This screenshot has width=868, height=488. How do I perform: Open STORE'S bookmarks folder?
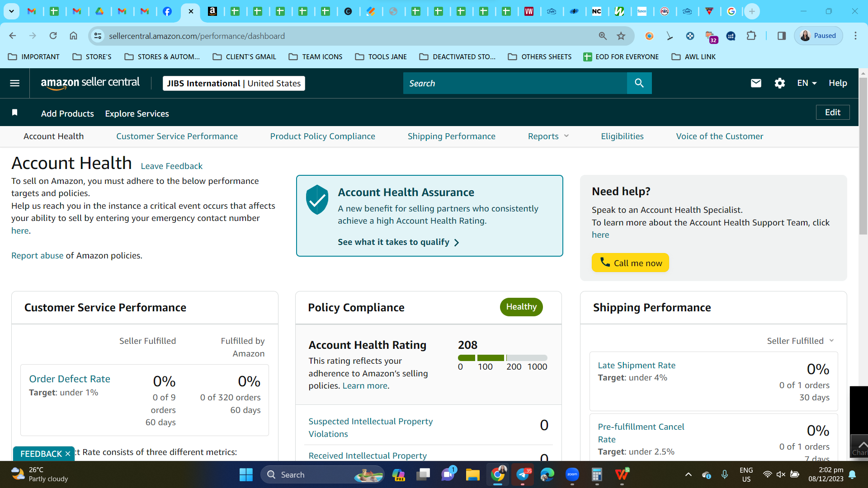[x=92, y=57]
